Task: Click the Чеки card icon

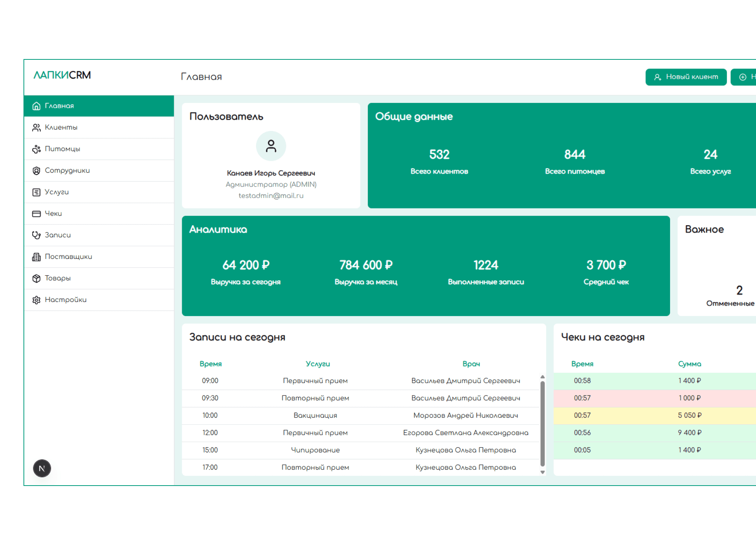Action: (36, 214)
